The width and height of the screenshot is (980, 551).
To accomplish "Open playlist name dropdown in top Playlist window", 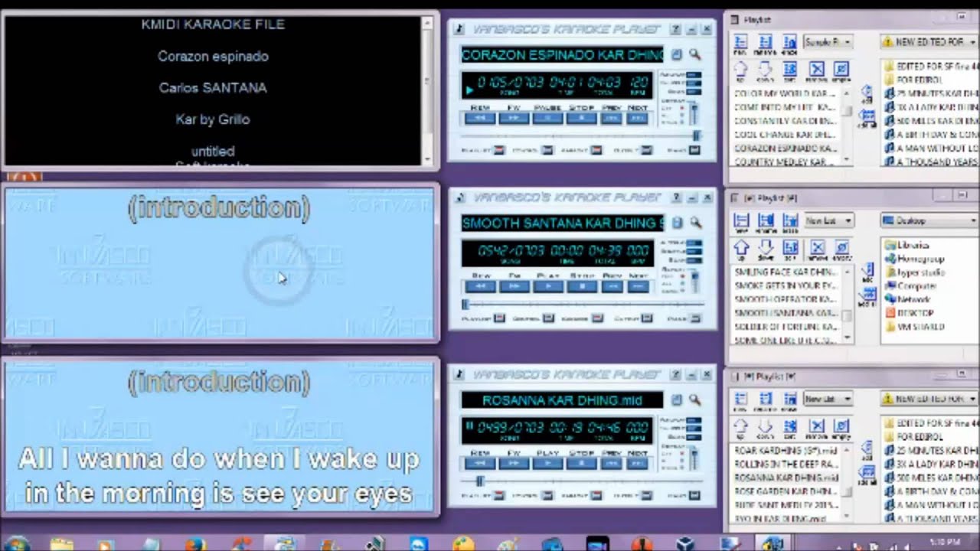I will [x=828, y=42].
